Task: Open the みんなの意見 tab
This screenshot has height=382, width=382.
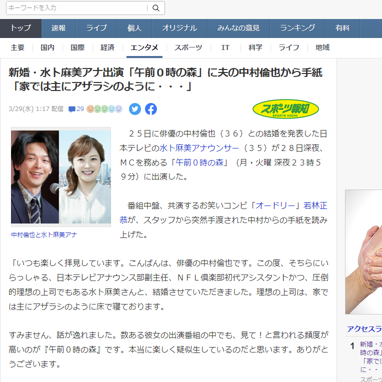Action: click(238, 28)
